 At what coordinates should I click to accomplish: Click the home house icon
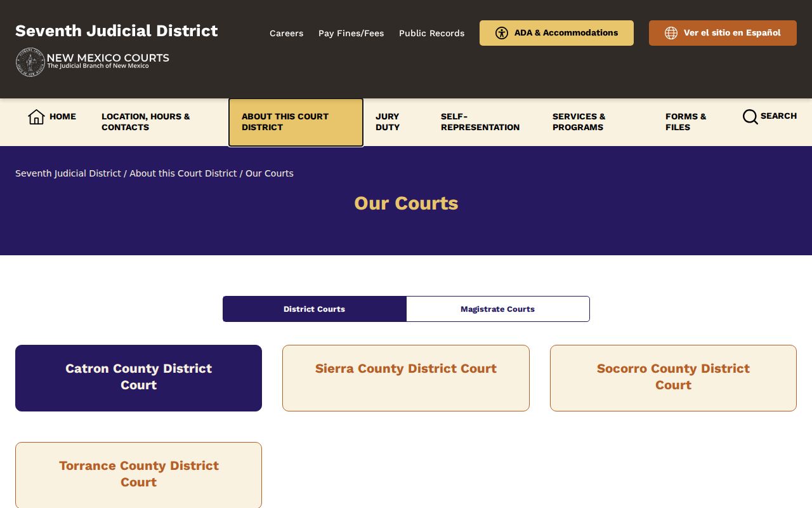click(36, 117)
